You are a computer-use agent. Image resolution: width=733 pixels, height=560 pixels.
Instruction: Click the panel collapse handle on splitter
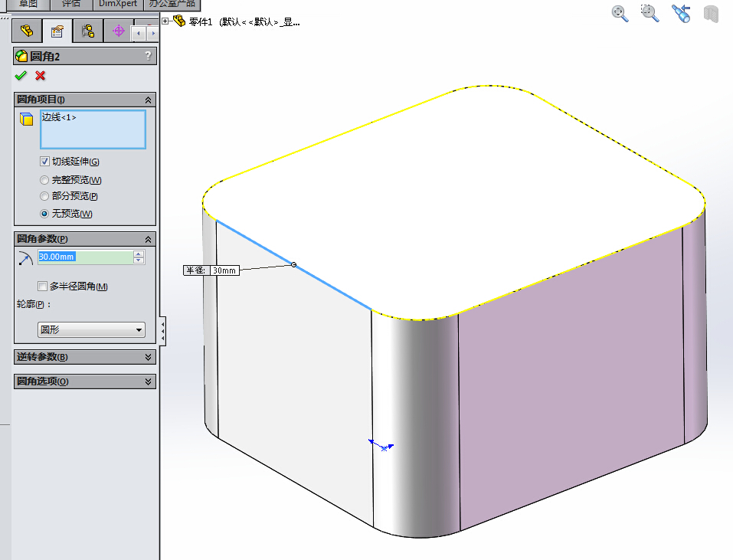[162, 331]
